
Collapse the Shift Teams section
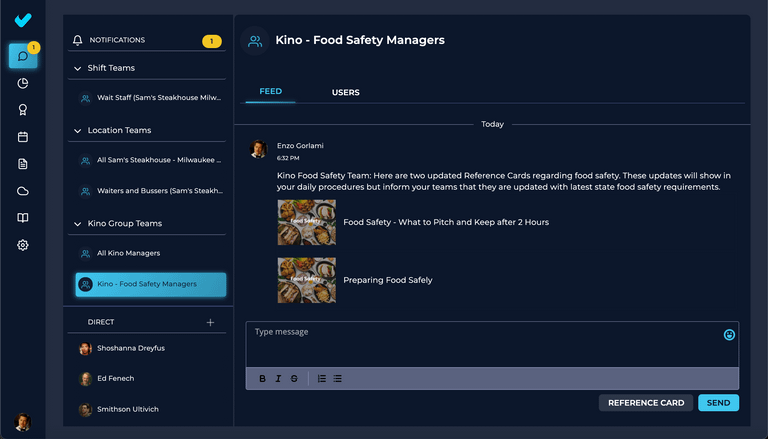tap(78, 68)
